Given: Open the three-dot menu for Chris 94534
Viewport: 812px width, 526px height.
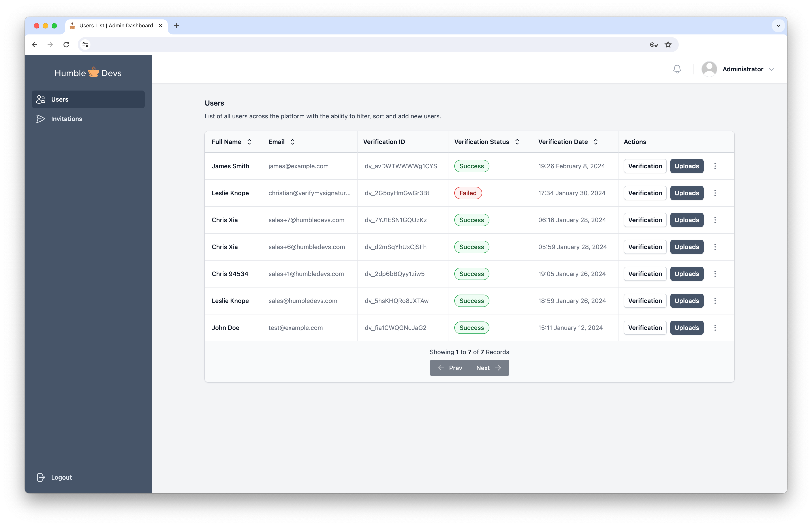Looking at the screenshot, I should (715, 274).
